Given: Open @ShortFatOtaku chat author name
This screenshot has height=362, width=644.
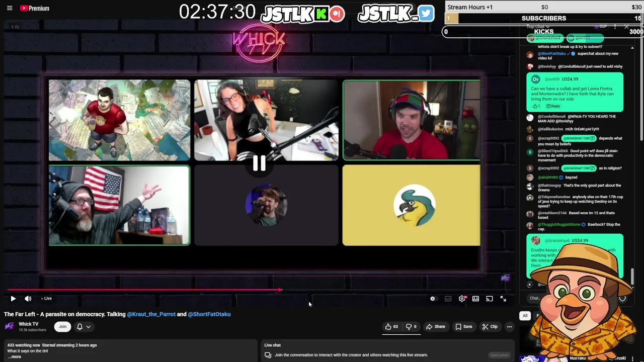Looking at the screenshot, I should [552, 53].
